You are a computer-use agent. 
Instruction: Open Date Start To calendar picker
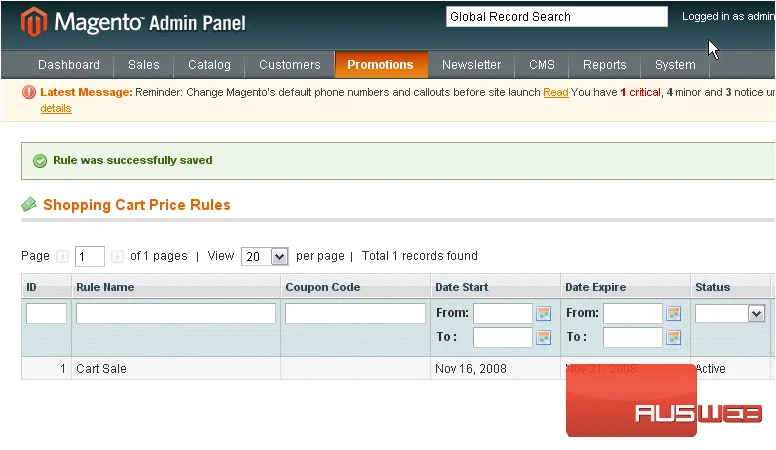click(x=543, y=338)
